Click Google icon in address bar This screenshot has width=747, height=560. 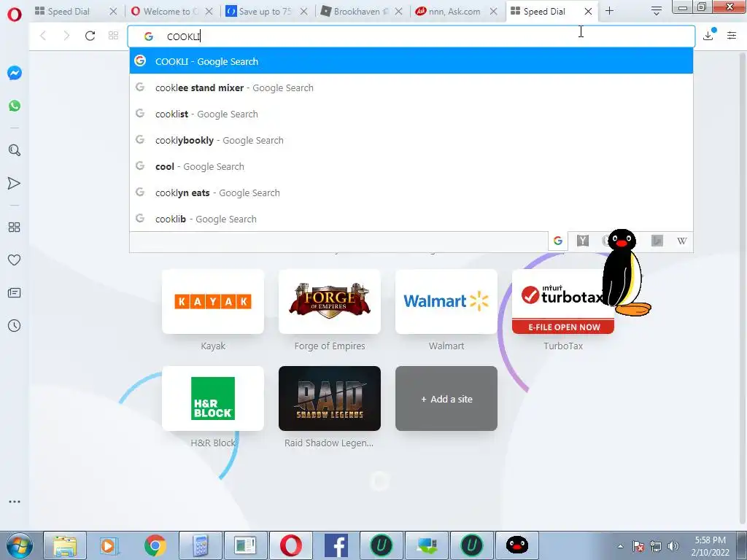click(x=148, y=36)
